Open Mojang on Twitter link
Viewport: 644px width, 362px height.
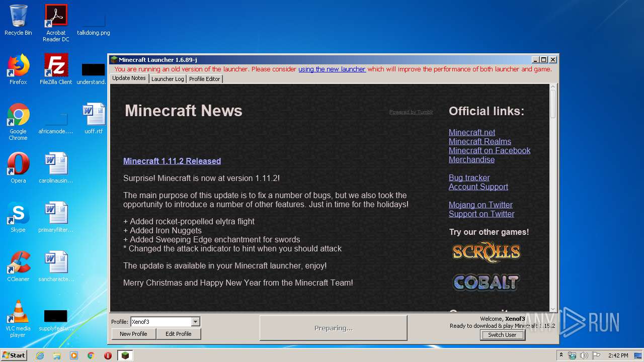pos(480,205)
